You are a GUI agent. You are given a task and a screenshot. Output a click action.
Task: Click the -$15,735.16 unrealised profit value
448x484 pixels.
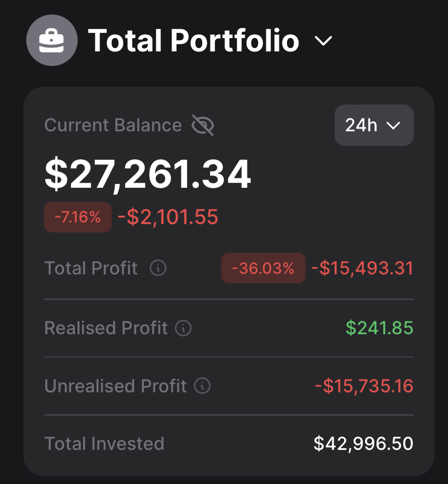[364, 386]
